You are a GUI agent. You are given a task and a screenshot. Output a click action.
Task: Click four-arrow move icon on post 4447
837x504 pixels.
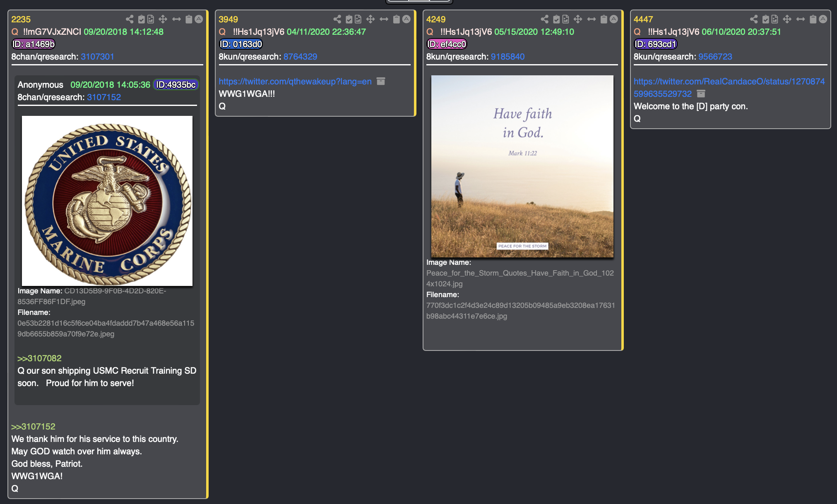tap(787, 19)
